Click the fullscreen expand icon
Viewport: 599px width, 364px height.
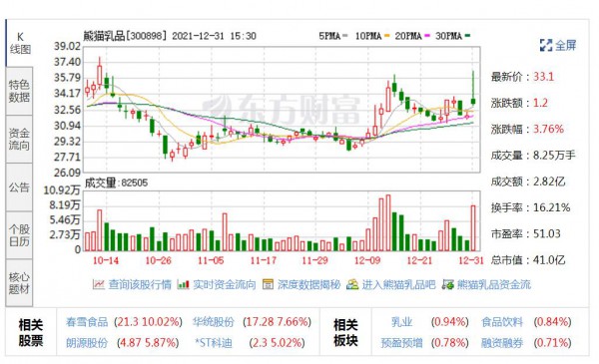546,45
